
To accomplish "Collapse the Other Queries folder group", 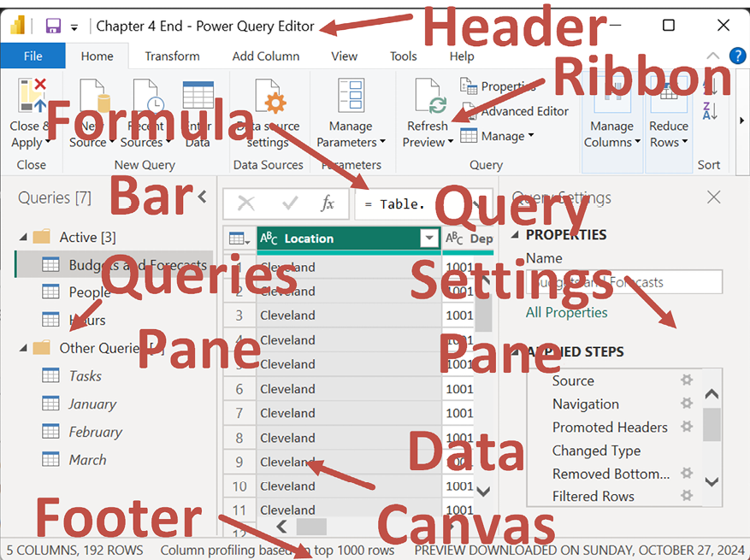I will pyautogui.click(x=22, y=348).
